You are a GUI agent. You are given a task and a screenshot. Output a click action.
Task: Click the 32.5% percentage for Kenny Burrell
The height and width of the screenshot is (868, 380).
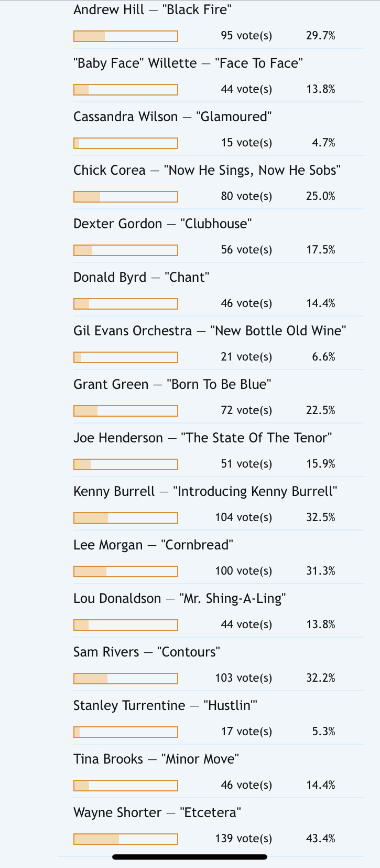[x=321, y=517]
